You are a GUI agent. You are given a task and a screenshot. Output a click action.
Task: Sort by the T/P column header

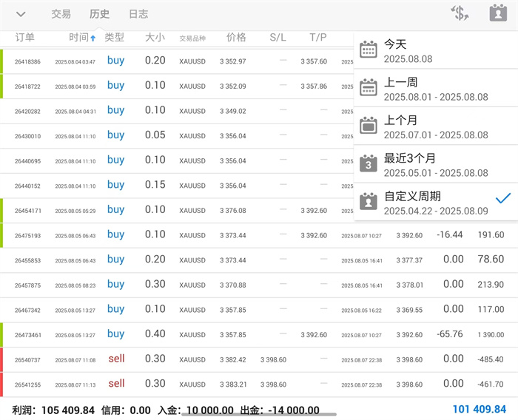[318, 37]
